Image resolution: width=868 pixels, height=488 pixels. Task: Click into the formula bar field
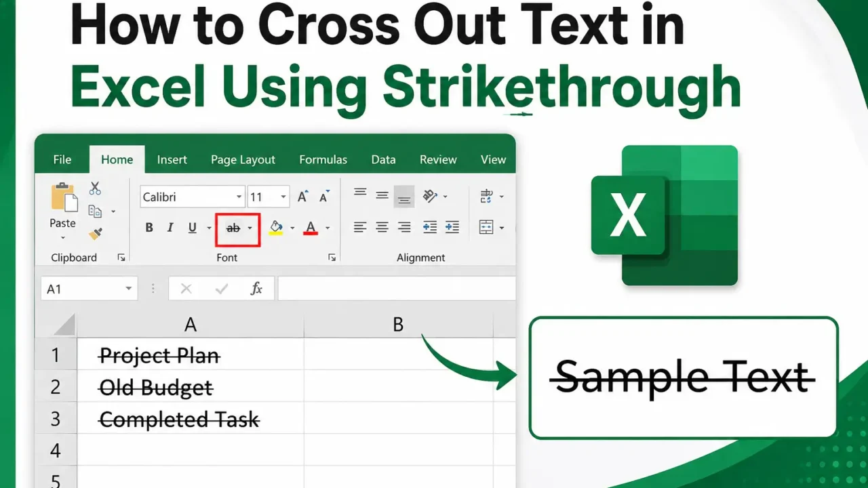point(397,289)
